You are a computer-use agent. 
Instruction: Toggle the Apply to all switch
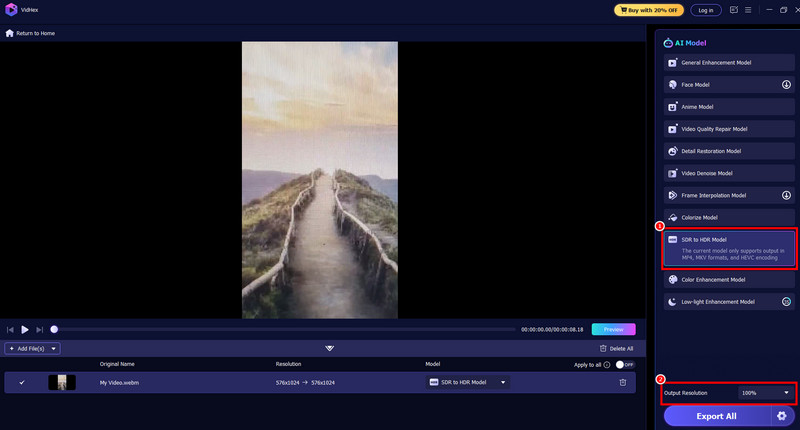coord(625,365)
